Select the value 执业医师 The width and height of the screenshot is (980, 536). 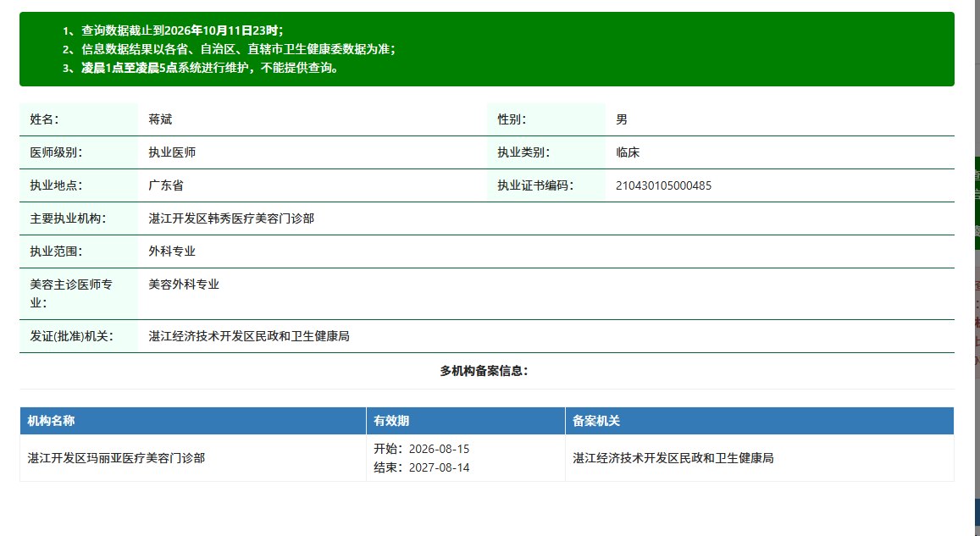click(172, 152)
